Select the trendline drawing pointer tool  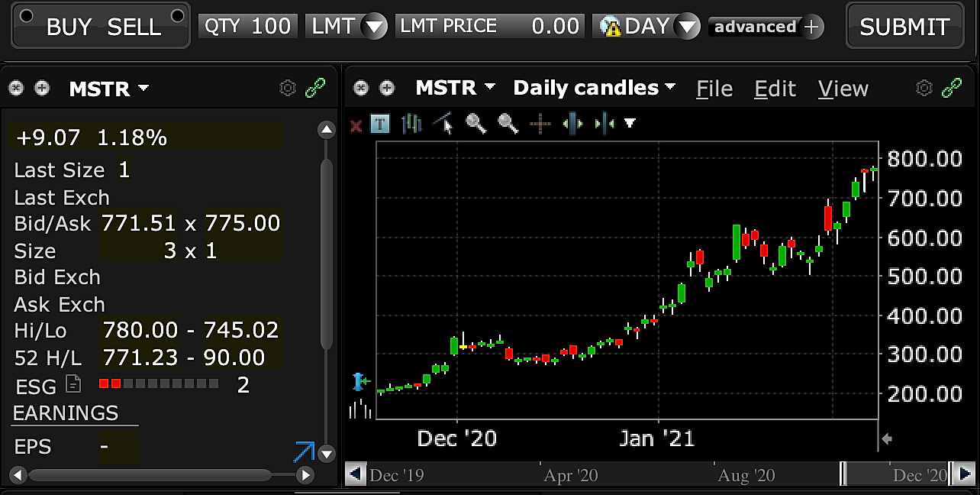coord(443,124)
